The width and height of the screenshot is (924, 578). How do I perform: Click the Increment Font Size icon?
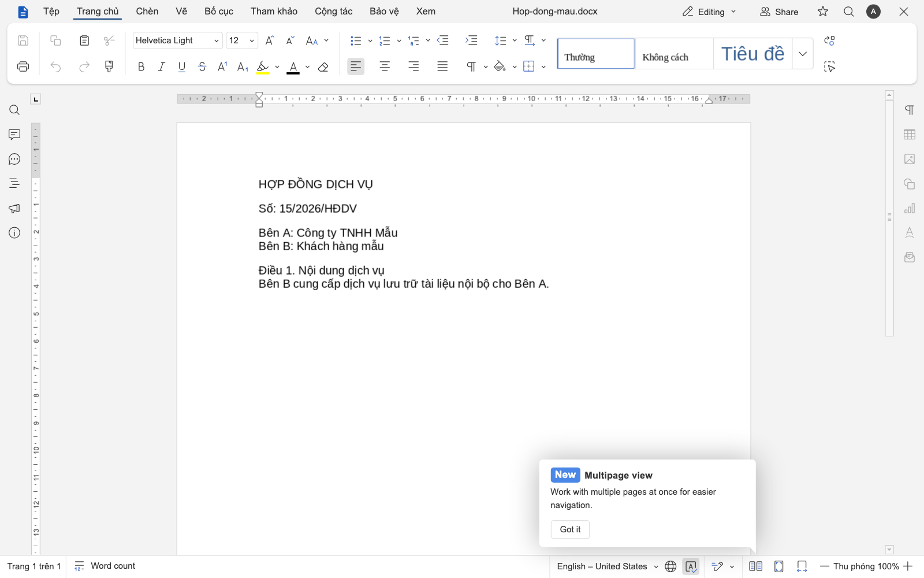(x=270, y=40)
